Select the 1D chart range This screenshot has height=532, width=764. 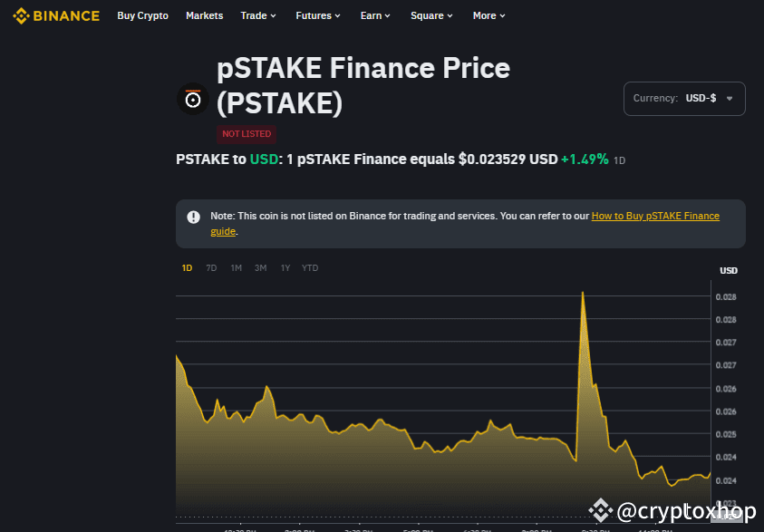187,268
